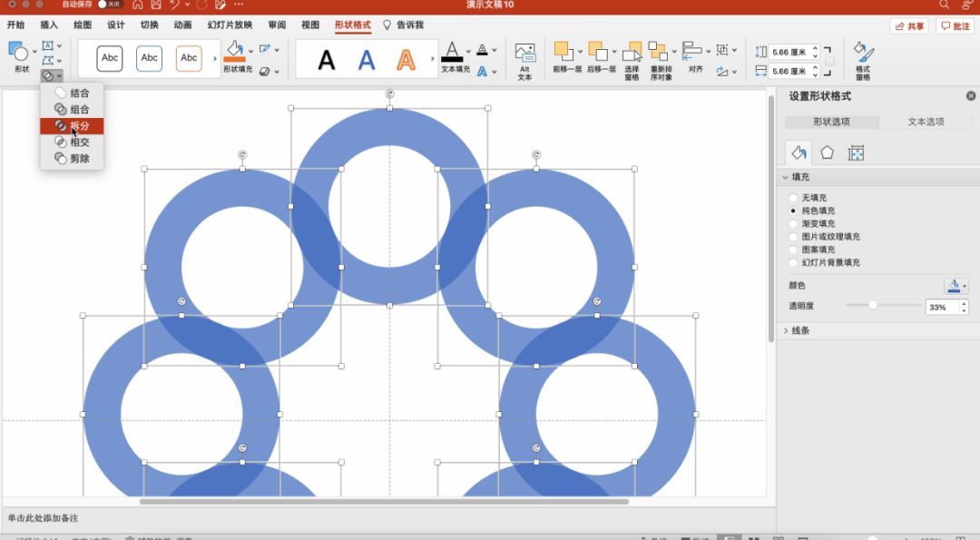980x540 pixels.
Task: Click the 告诉我 lightbulb search
Action: (x=403, y=25)
